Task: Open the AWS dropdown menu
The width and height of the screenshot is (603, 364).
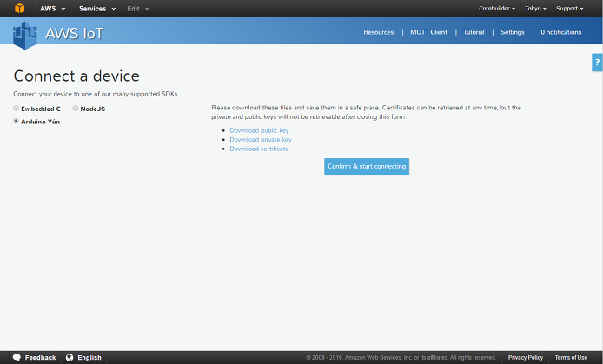Action: (x=52, y=9)
